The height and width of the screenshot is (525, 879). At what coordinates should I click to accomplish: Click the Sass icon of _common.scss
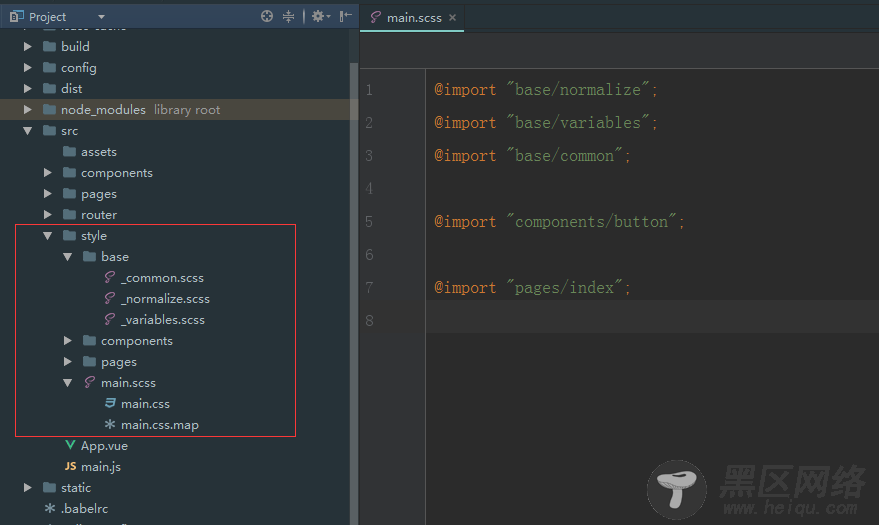click(110, 277)
